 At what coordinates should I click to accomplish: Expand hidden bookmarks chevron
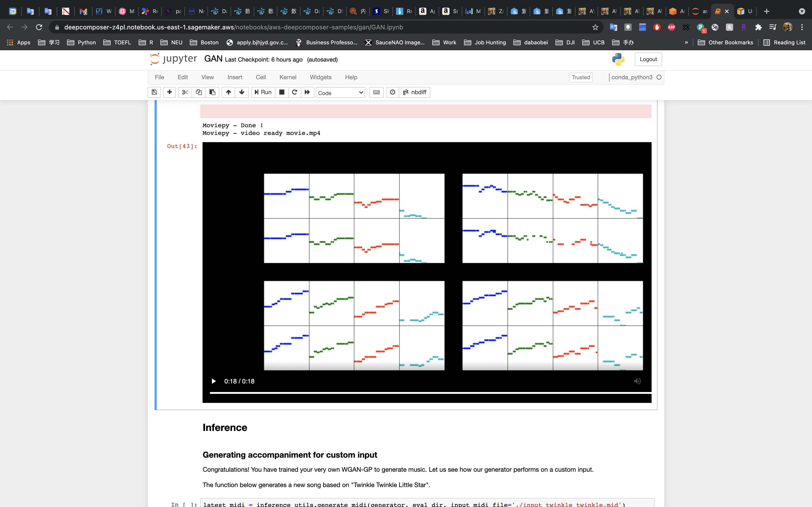pyautogui.click(x=686, y=43)
